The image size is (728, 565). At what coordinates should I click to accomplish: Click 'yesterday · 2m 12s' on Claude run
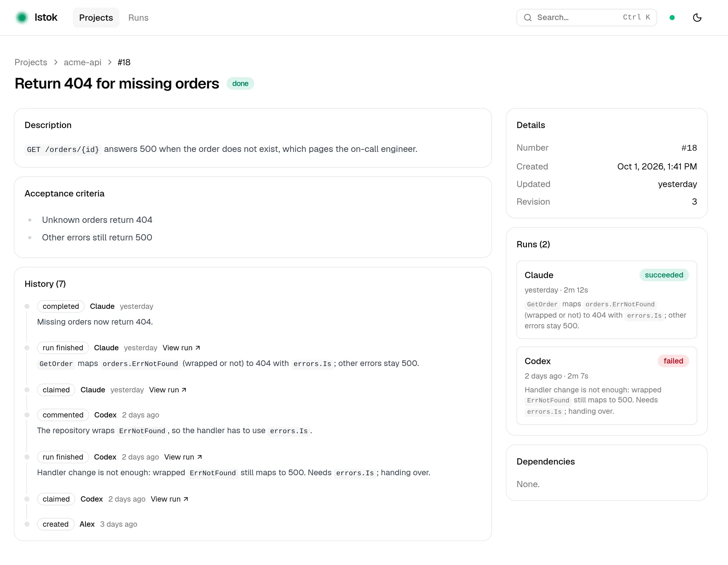point(556,290)
